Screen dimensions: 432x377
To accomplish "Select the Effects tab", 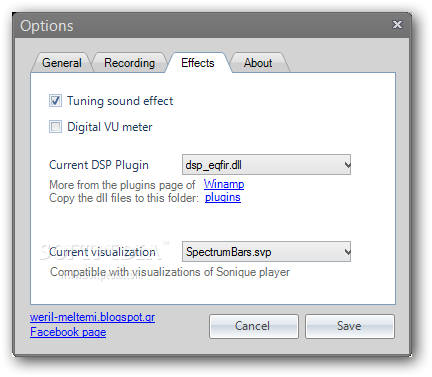I will click(x=198, y=63).
